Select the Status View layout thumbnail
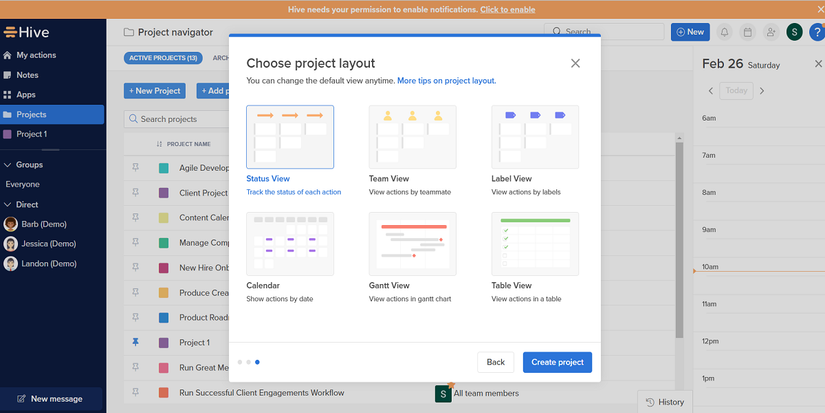This screenshot has height=413, width=825. pos(290,137)
